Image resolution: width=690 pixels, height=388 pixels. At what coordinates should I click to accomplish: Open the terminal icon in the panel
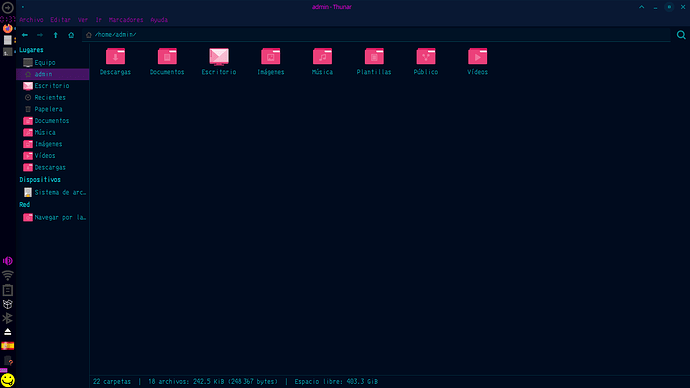pos(7,52)
